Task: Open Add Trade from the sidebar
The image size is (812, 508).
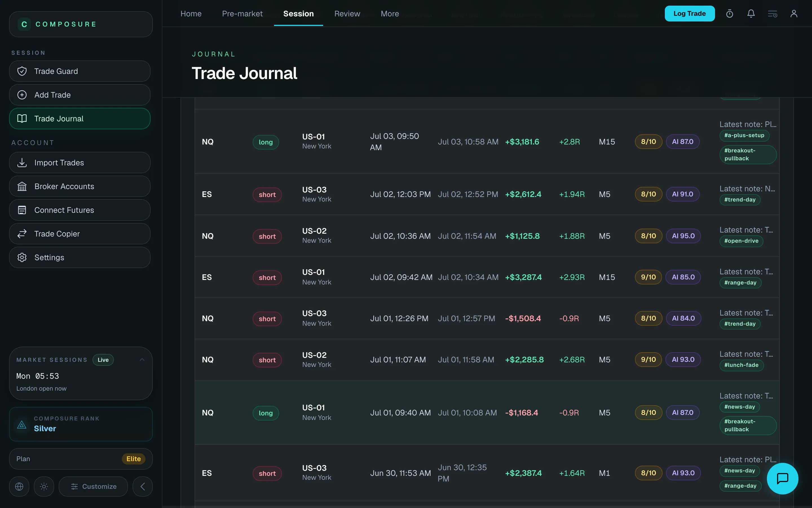Action: (x=80, y=95)
